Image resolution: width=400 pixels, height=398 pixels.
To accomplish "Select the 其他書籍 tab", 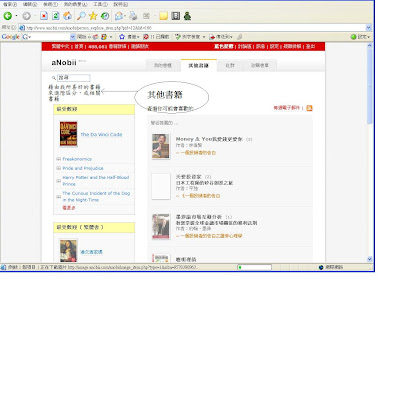I will (198, 65).
